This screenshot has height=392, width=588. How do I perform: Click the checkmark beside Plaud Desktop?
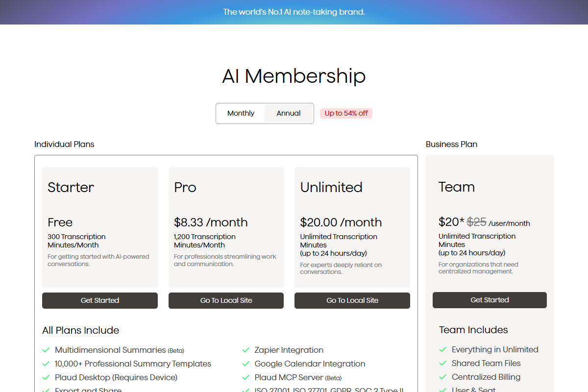click(46, 377)
